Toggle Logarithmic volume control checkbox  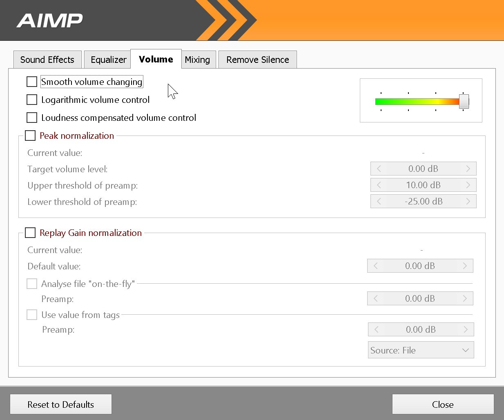click(x=32, y=100)
